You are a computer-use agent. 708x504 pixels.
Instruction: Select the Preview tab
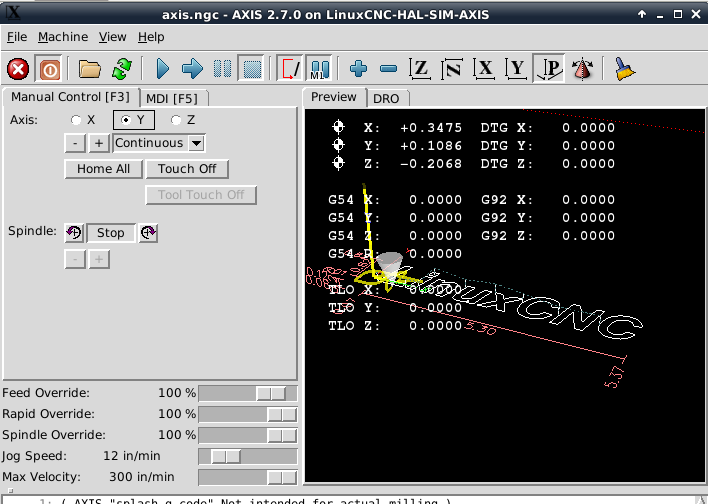tap(334, 97)
